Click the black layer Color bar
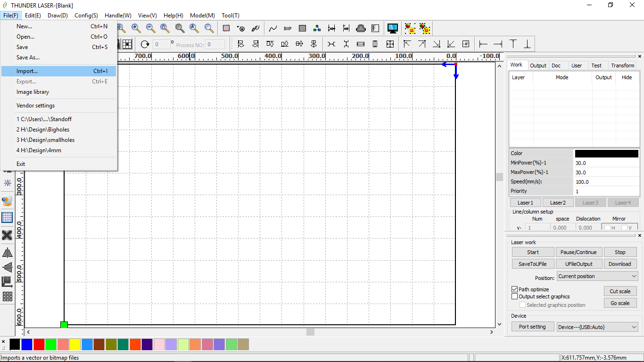Image resolution: width=644 pixels, height=362 pixels. pos(606,153)
